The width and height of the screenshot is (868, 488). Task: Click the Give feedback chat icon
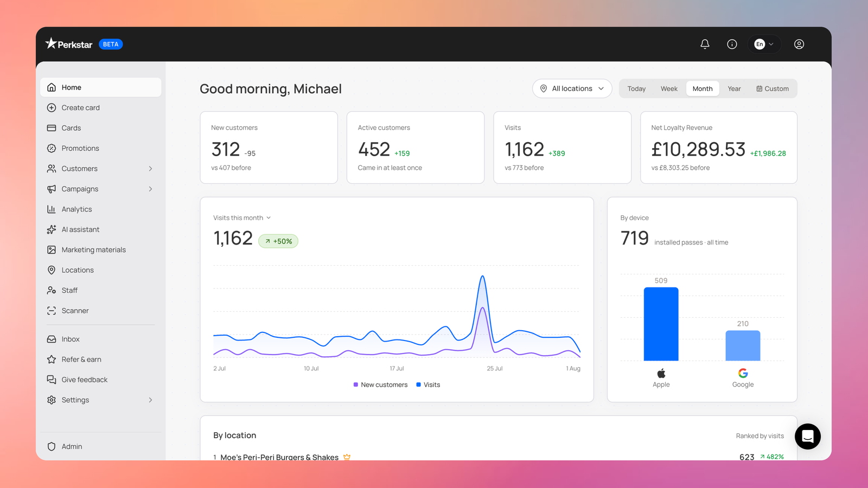point(52,380)
